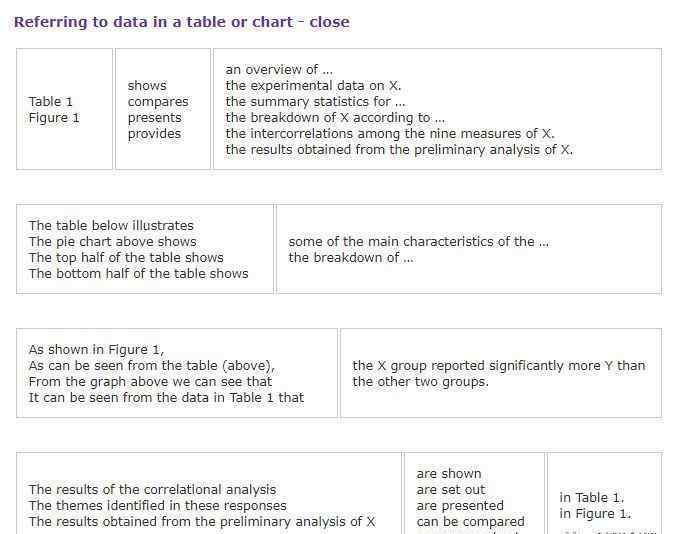Click 'The results of the correlational analysis'
This screenshot has width=679, height=534.
152,490
